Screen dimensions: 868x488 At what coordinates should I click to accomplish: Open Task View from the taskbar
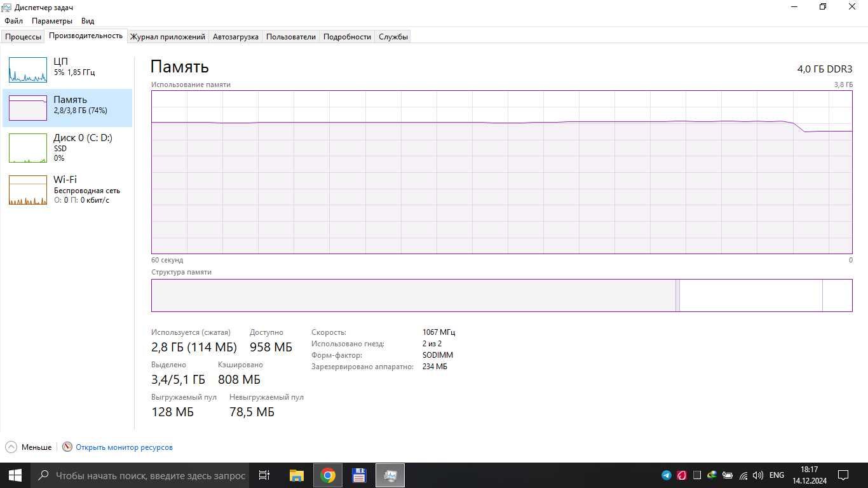tap(264, 475)
